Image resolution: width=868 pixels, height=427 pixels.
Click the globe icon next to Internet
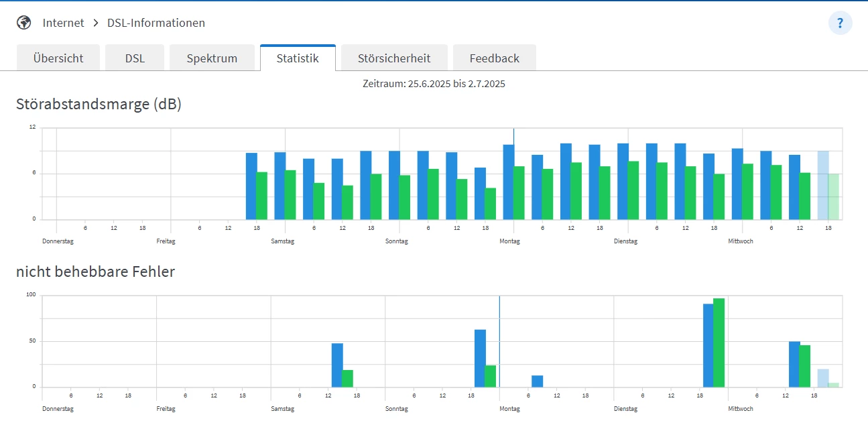pos(24,23)
